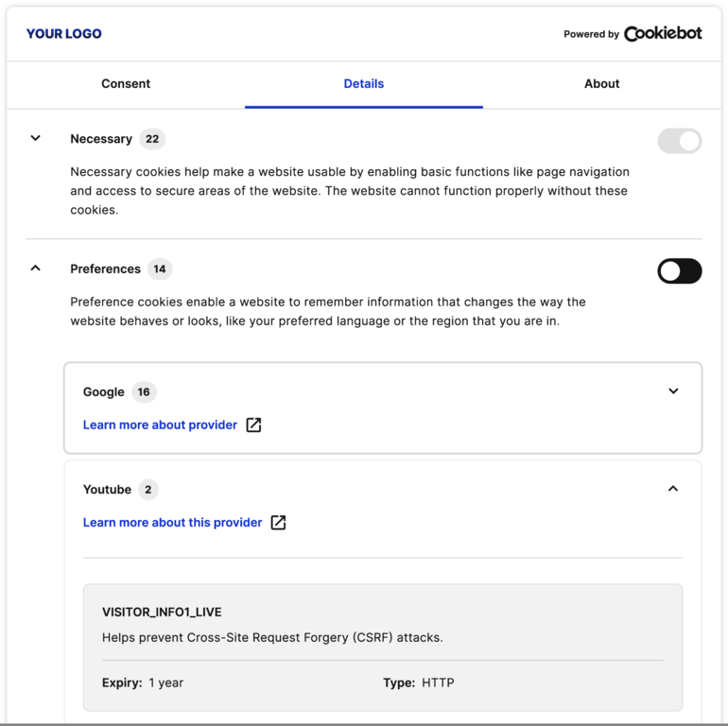
Task: Click the Cookiebot logo
Action: pos(662,34)
